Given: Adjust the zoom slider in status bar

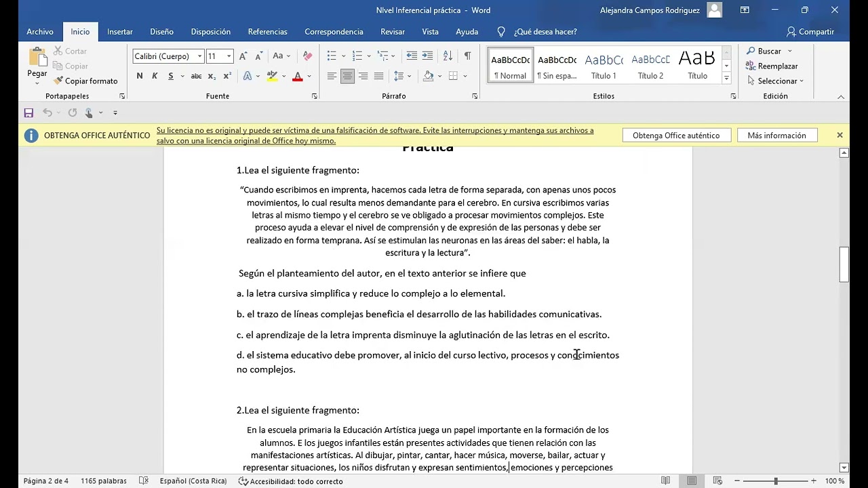Looking at the screenshot, I should click(x=776, y=481).
